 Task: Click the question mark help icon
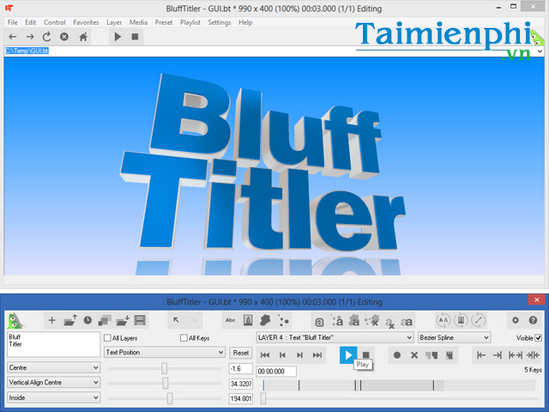533,320
